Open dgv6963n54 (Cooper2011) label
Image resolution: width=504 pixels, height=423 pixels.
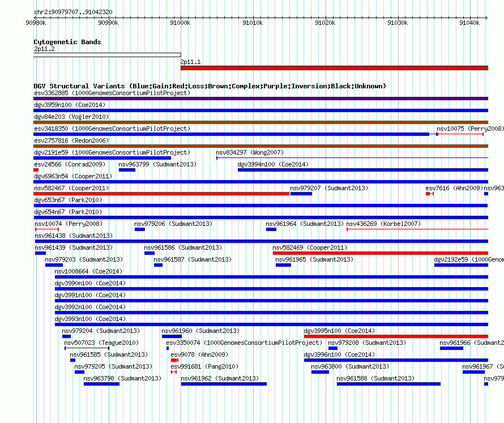click(x=73, y=176)
